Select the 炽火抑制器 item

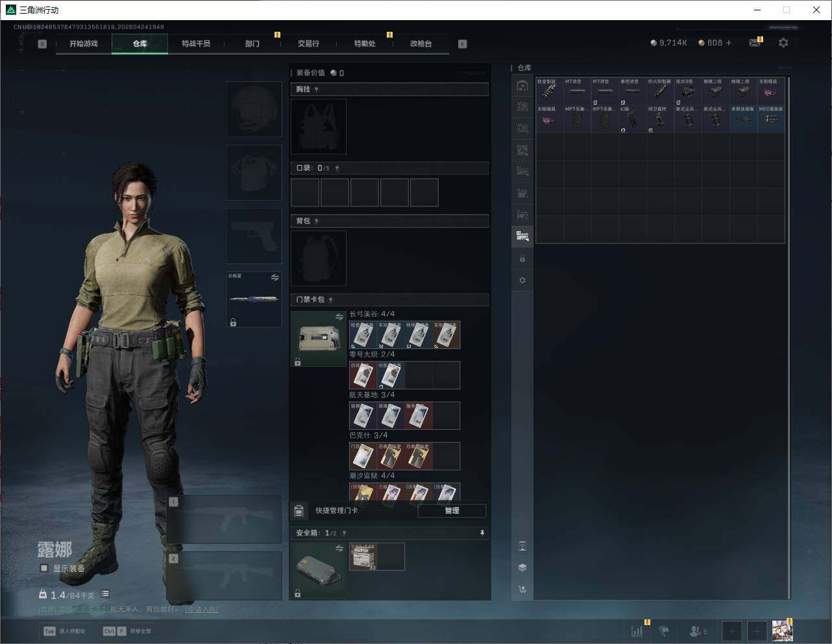coord(660,92)
